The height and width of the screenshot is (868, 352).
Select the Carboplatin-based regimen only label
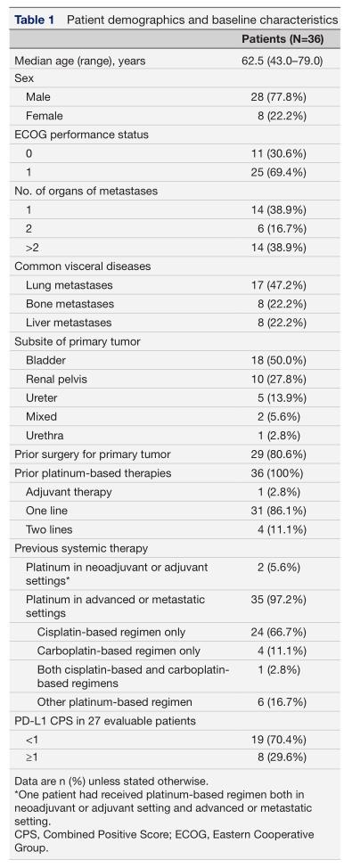[119, 651]
